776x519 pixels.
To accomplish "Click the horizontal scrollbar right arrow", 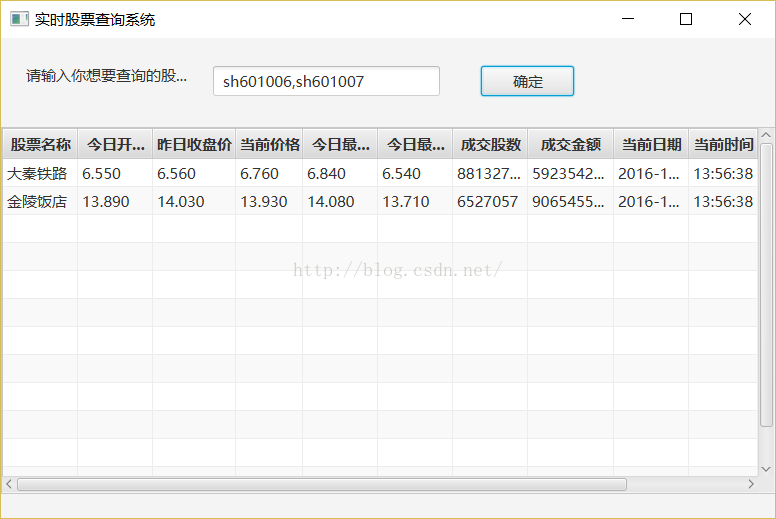I will [751, 484].
